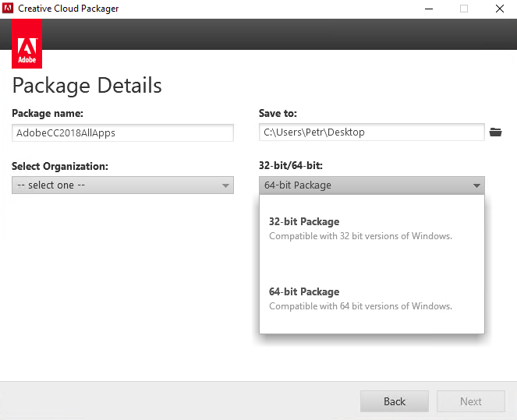Click into the Package name field

tap(122, 132)
